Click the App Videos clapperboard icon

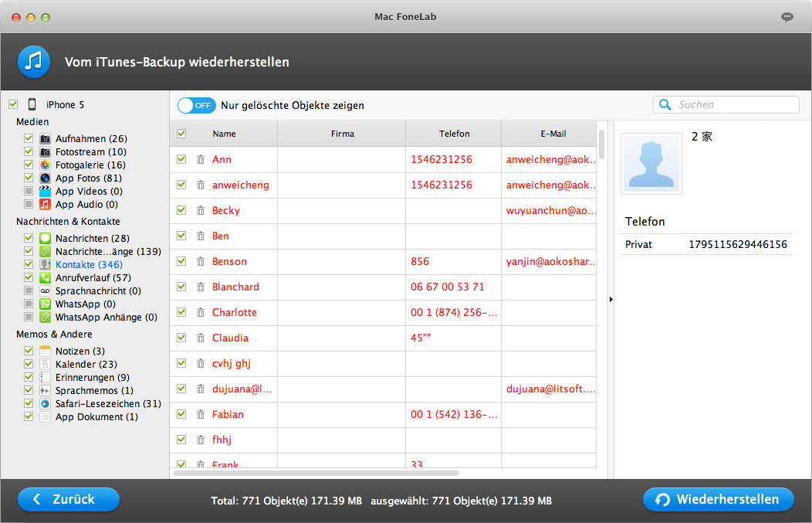click(45, 192)
